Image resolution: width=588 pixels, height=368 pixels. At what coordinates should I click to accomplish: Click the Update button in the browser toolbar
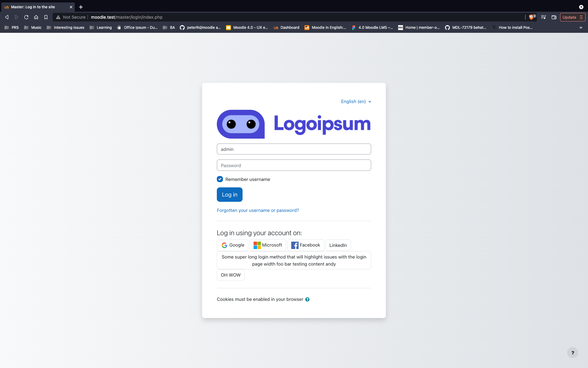[573, 17]
